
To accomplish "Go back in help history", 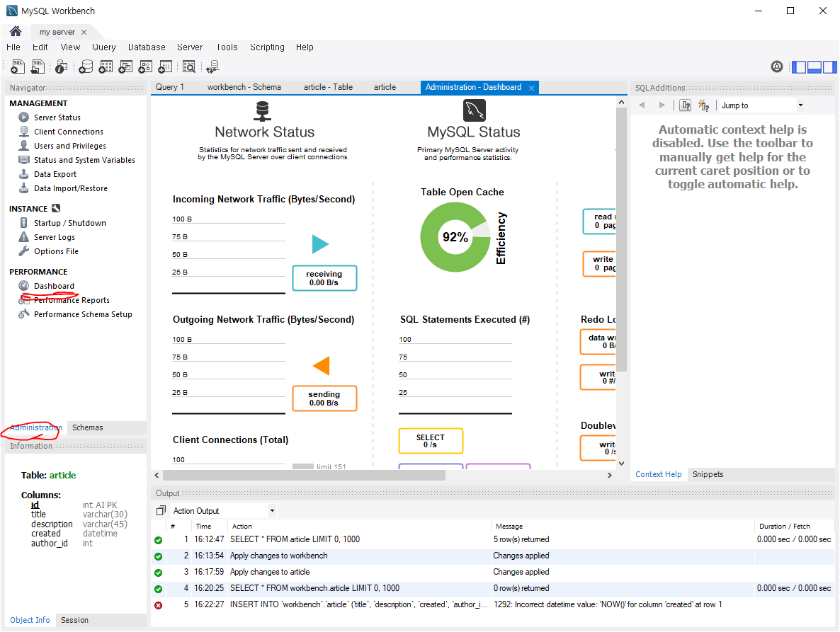I will click(x=642, y=105).
